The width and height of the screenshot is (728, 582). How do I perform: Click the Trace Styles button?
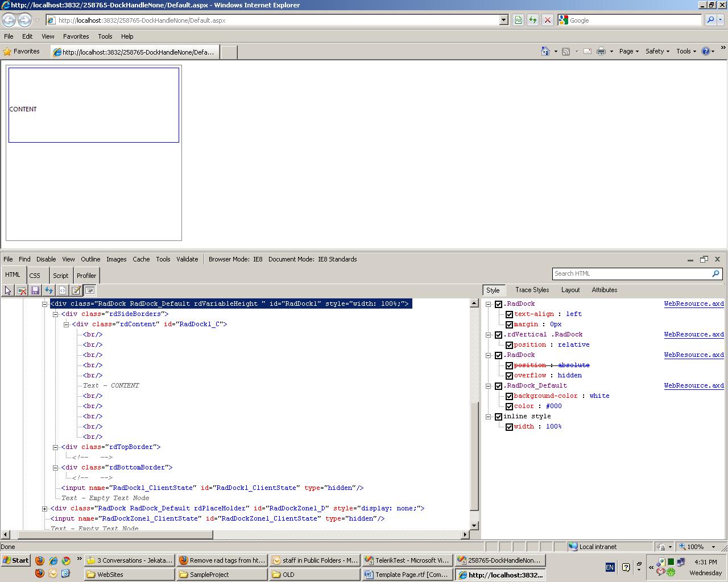(532, 290)
